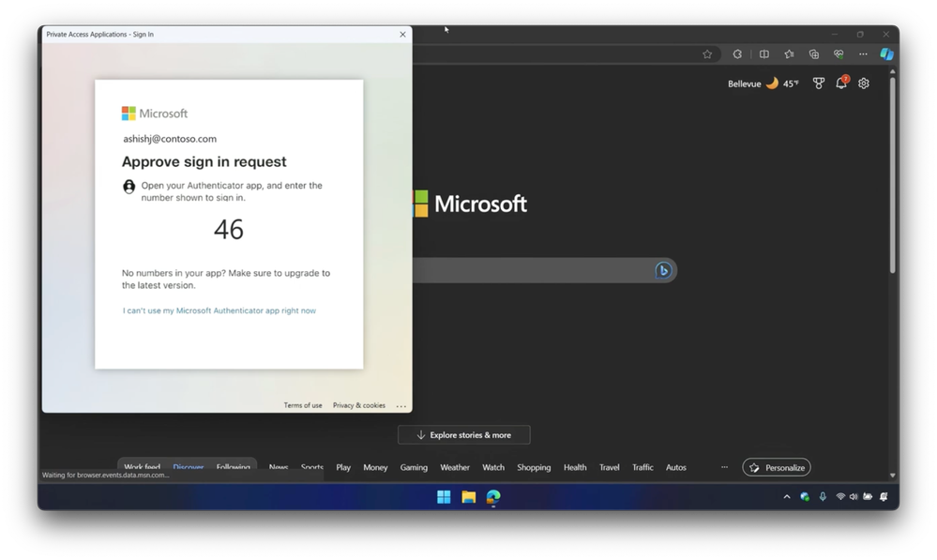The width and height of the screenshot is (937, 560).
Task: Click Explore stories & more button
Action: pos(463,435)
